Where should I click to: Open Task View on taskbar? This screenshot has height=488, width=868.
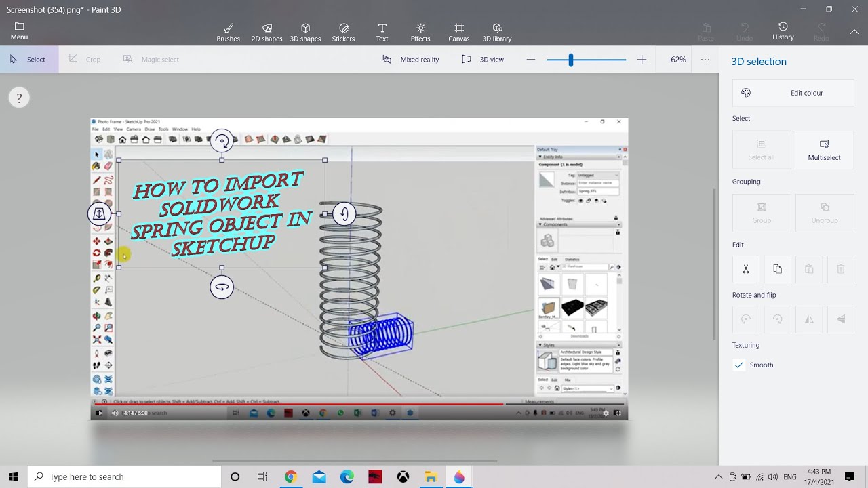click(x=262, y=476)
